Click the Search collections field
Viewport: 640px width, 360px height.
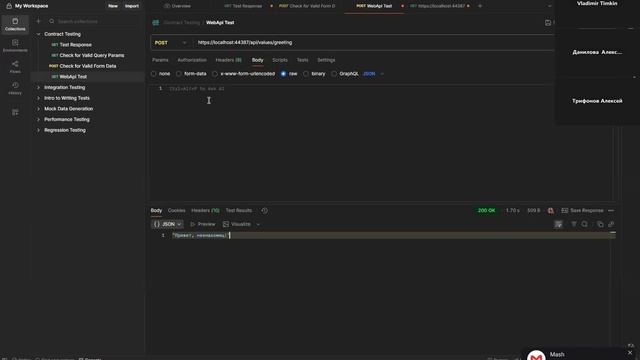point(96,21)
